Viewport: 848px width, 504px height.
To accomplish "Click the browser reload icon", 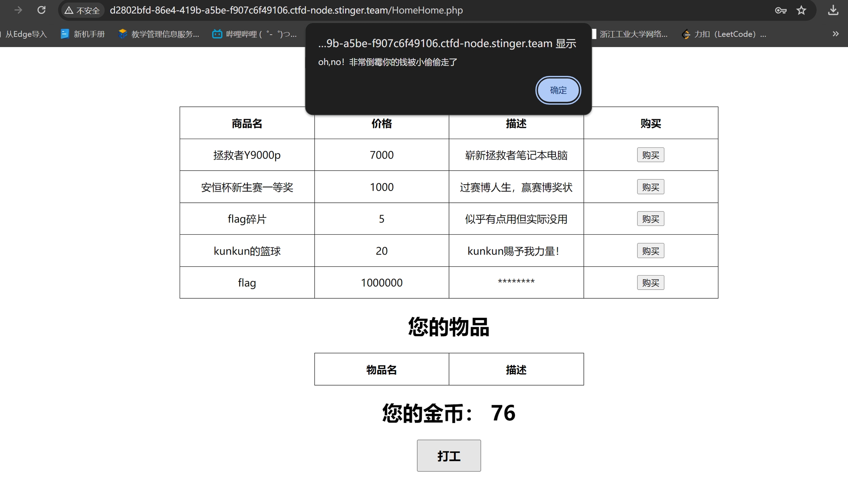I will pos(42,10).
